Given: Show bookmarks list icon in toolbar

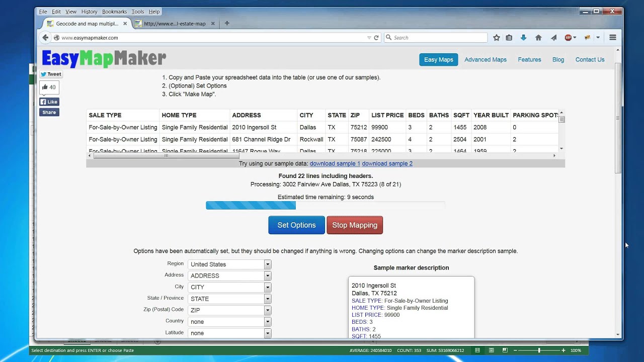Looking at the screenshot, I should tap(509, 38).
